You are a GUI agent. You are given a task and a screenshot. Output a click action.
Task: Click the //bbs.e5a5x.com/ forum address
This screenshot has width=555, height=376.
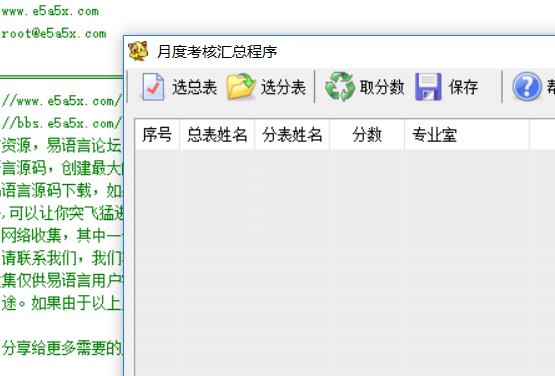coord(62,123)
